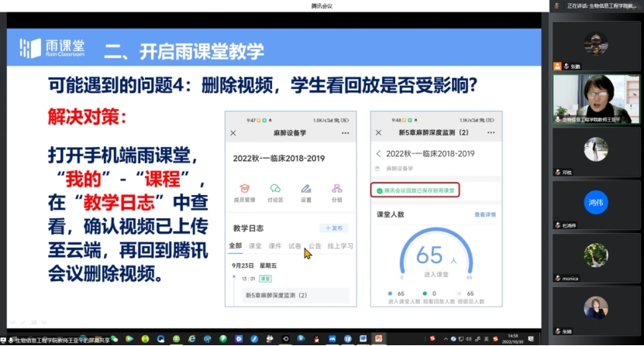Click the 查看详情 link beside 课堂人数
Screen dimensions: 644x346
[485, 214]
